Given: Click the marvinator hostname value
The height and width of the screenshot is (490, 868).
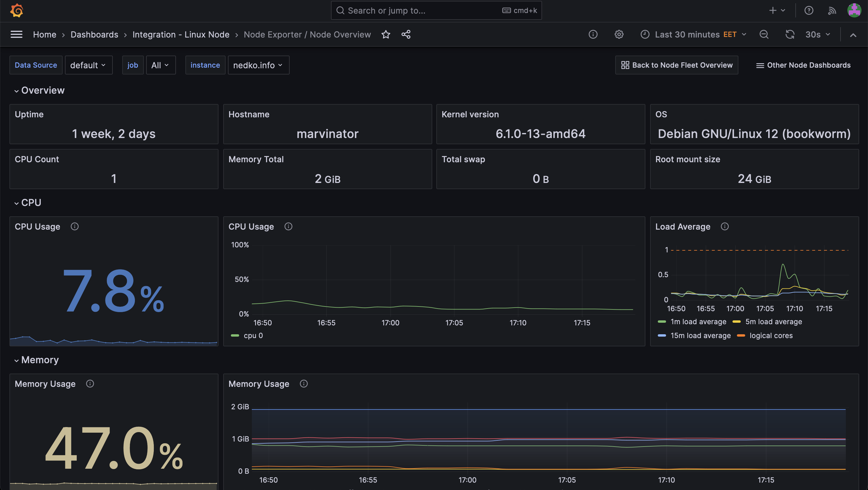Looking at the screenshot, I should click(327, 134).
